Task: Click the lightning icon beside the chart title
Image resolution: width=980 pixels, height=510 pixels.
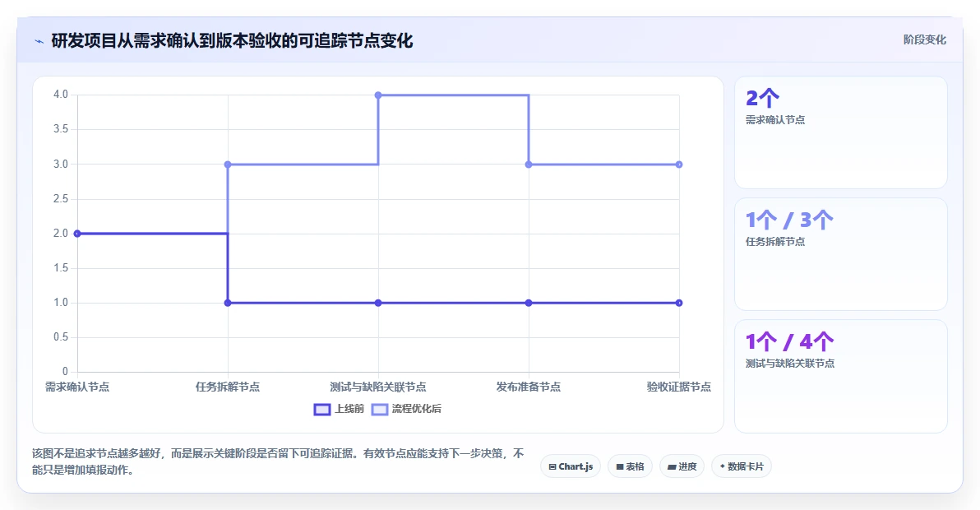Action: coord(39,42)
